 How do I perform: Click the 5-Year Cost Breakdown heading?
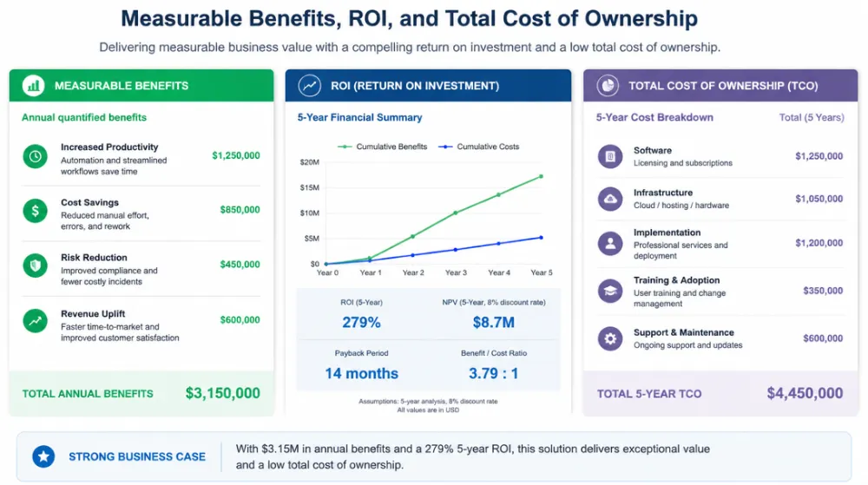(x=654, y=117)
